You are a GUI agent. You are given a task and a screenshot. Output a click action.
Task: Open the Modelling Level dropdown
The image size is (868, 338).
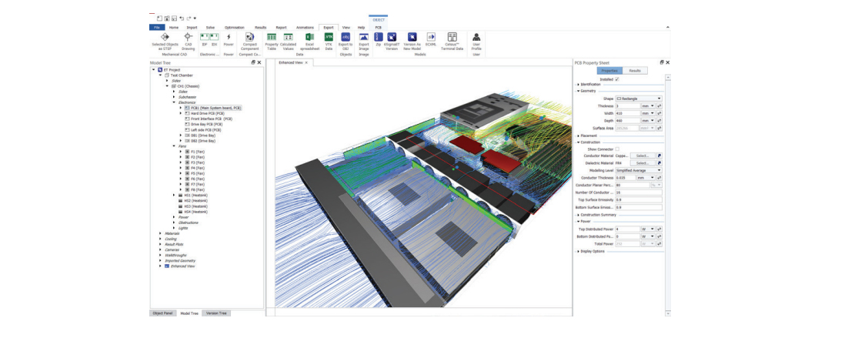click(639, 171)
